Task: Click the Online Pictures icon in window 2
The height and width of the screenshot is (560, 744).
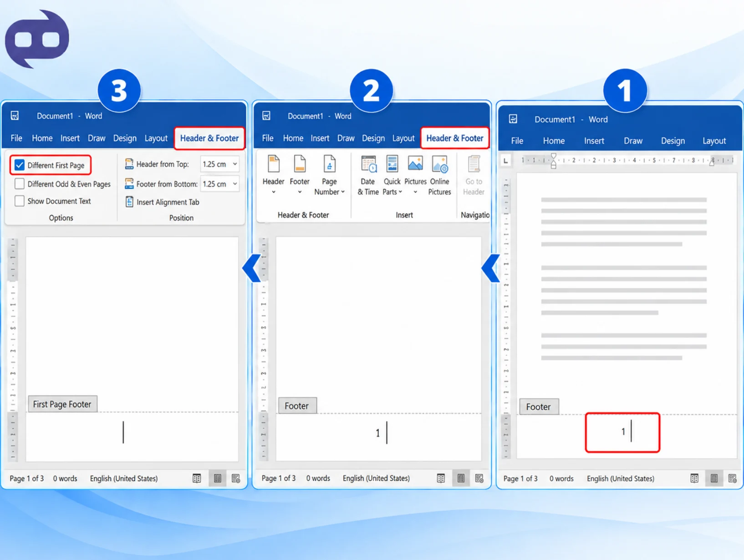Action: [x=439, y=164]
